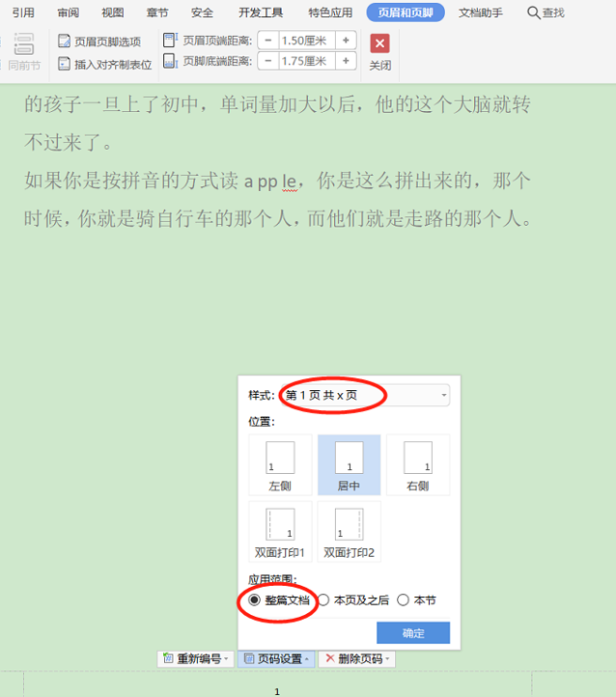The width and height of the screenshot is (616, 697).
Task: Select 双面打印2 position option
Action: [x=349, y=532]
